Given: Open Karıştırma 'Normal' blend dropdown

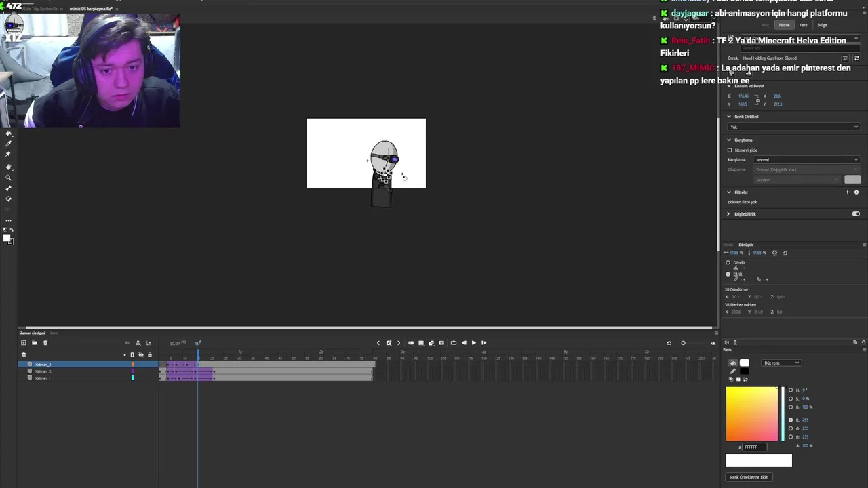Looking at the screenshot, I should coord(806,160).
